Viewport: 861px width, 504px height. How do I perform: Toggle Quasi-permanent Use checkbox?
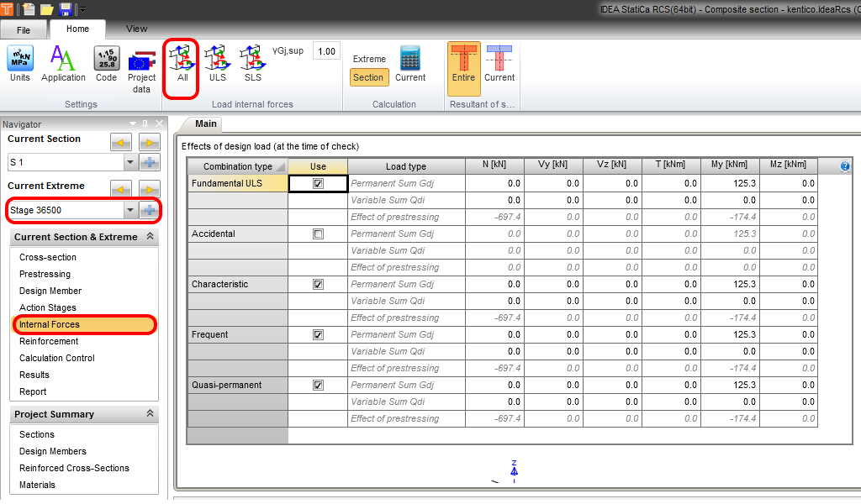(318, 385)
